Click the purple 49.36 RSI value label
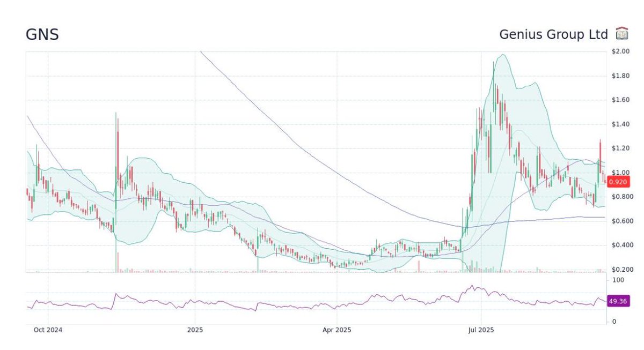Screen dimensions: 644x350 pos(617,301)
